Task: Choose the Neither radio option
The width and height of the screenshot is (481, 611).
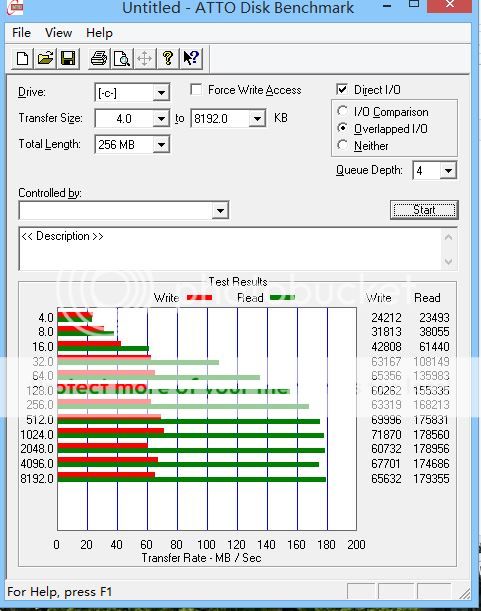Action: coord(342,145)
